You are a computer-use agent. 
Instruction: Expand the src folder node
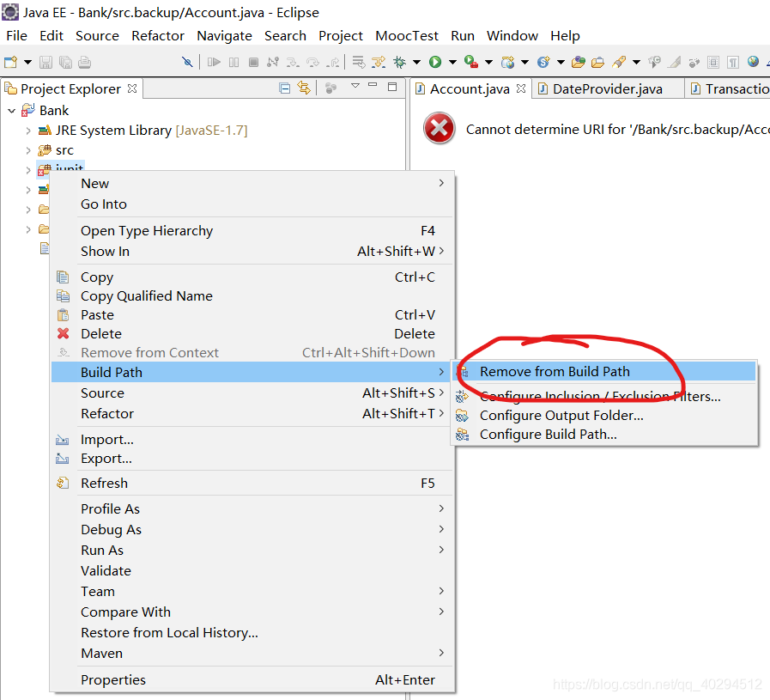[28, 150]
